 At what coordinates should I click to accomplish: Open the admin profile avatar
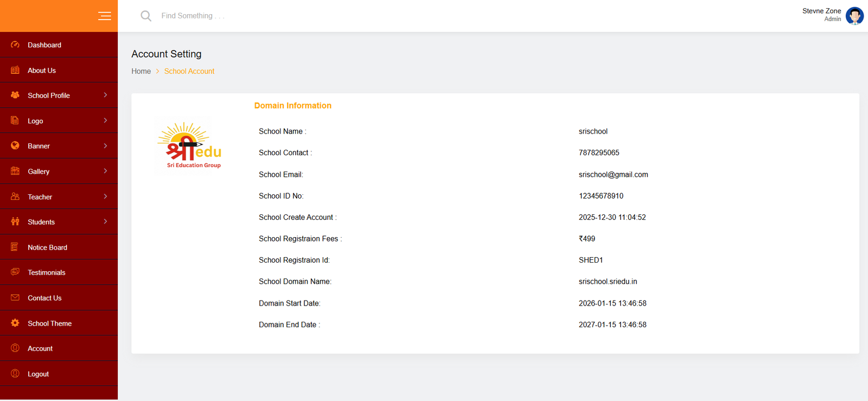pos(854,16)
